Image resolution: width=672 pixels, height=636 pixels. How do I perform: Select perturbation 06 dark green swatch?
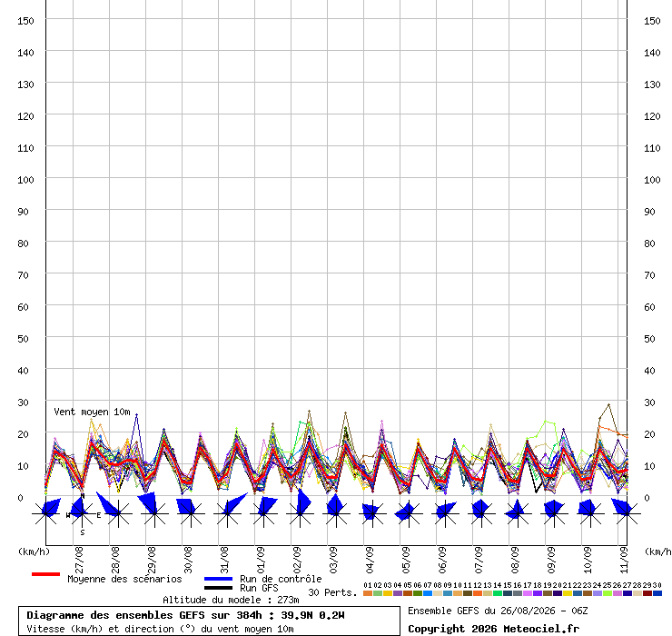pyautogui.click(x=418, y=593)
